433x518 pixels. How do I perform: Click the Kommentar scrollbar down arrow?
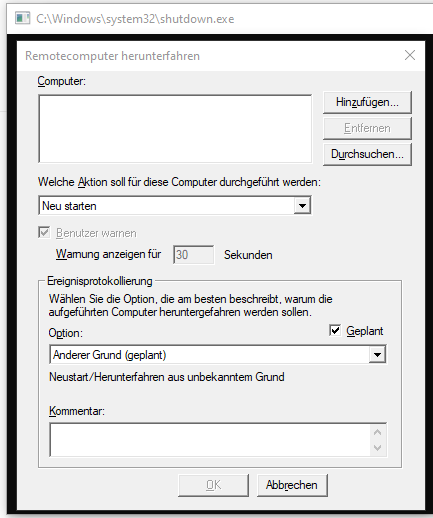(378, 448)
